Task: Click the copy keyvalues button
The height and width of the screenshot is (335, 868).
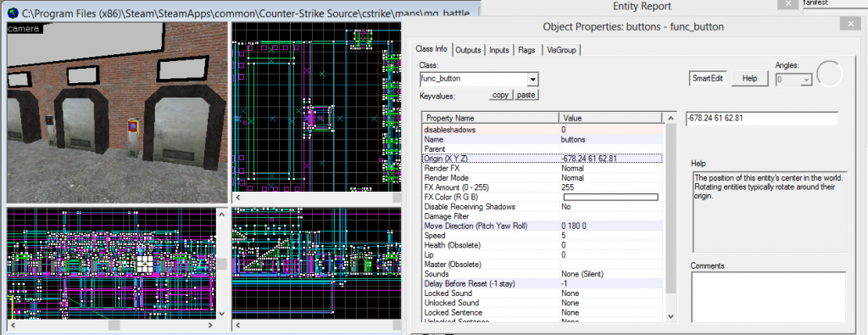Action: (500, 95)
